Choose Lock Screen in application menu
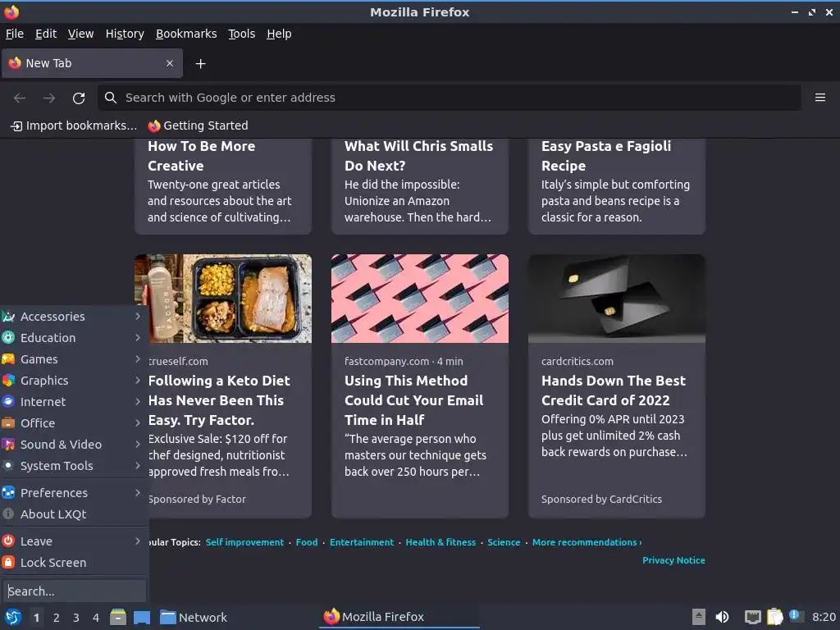 tap(74, 563)
